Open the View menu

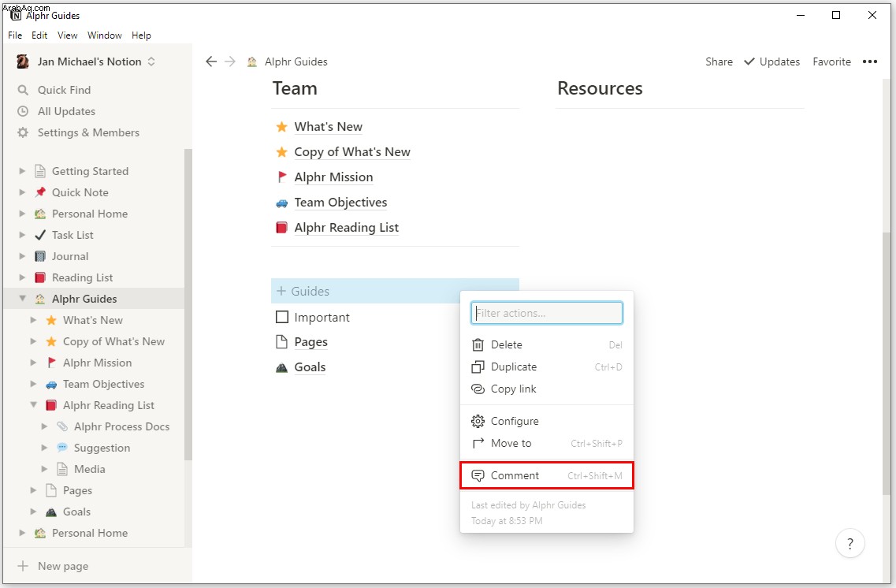click(68, 35)
